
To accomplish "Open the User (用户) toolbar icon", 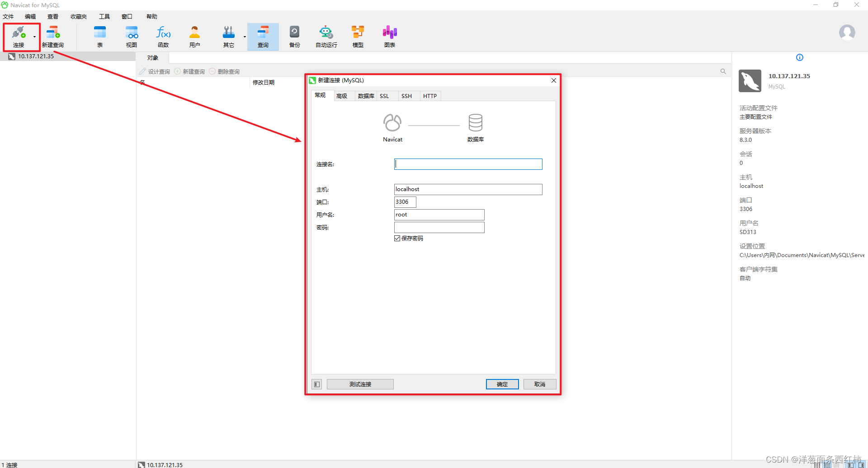I will tap(195, 36).
